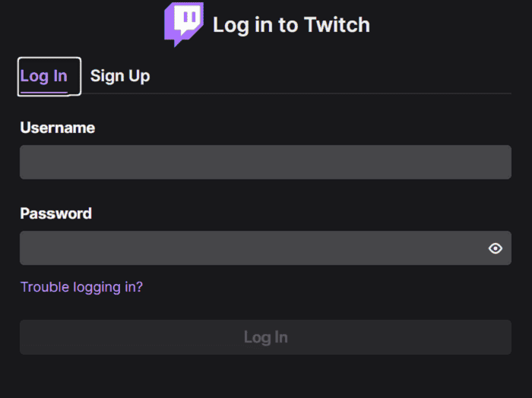
Task: Click the Password label text
Action: pos(56,213)
